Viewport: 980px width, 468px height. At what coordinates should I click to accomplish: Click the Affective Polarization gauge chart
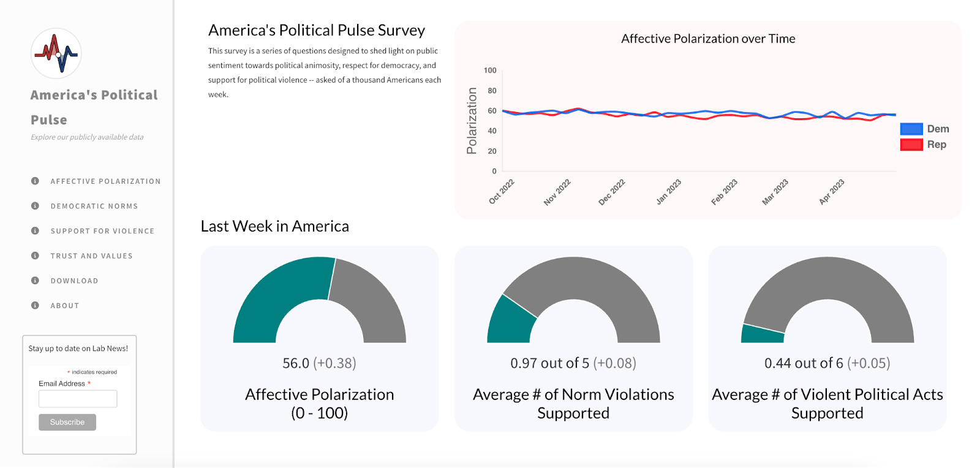(x=320, y=300)
